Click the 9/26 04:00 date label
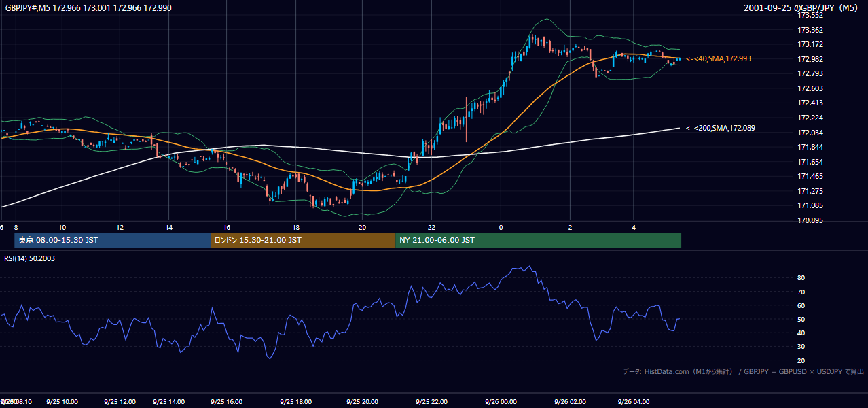This screenshot has width=868, height=408. click(633, 402)
